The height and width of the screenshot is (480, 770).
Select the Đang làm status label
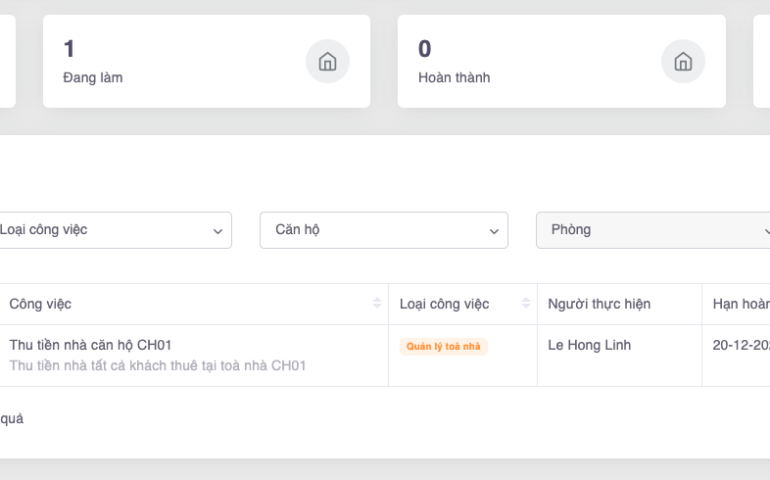(93, 77)
